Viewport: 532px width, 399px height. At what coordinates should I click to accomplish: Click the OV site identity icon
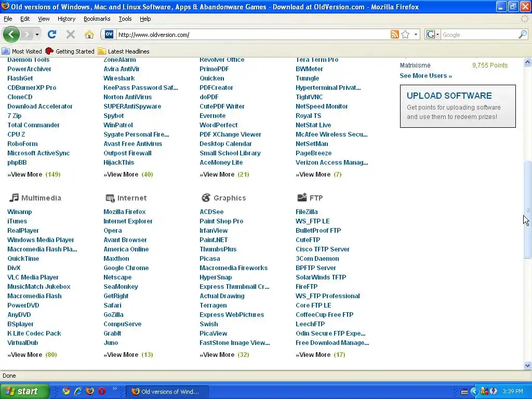109,34
